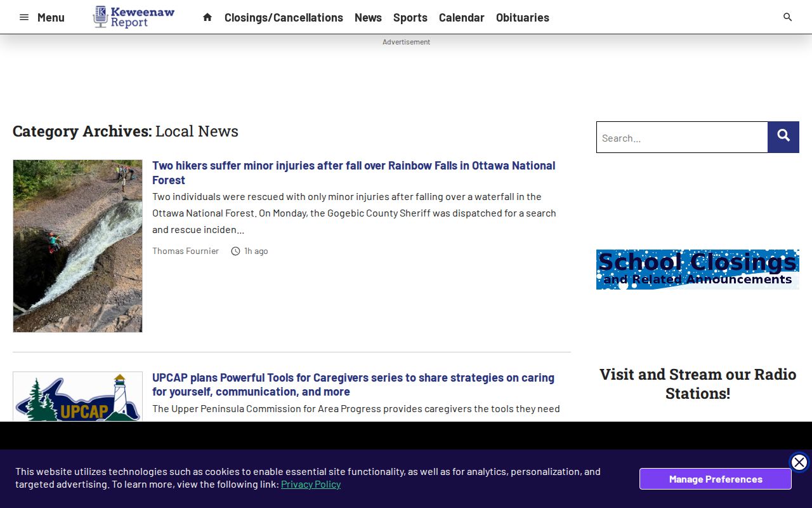Open the search magnifier in header

point(787,17)
